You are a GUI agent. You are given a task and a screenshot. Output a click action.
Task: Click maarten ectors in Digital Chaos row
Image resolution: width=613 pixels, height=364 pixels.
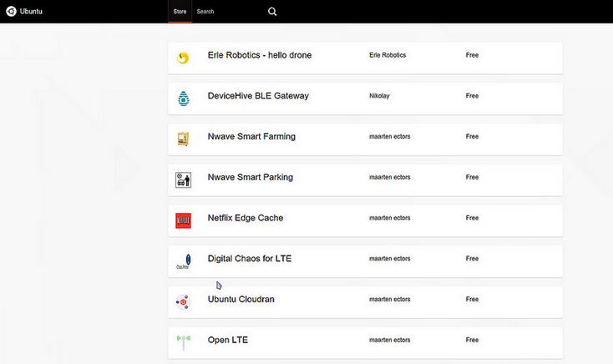390,259
